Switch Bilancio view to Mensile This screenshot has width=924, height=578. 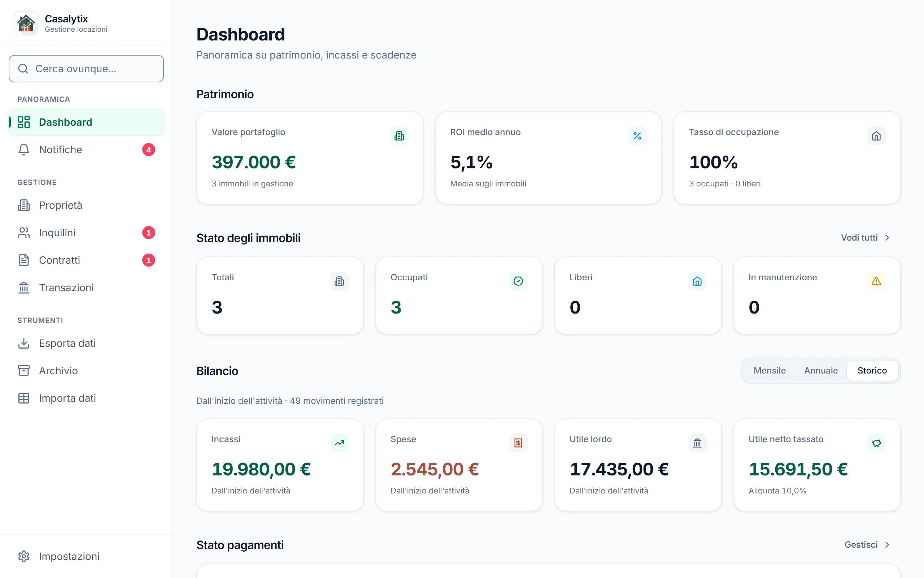(770, 370)
